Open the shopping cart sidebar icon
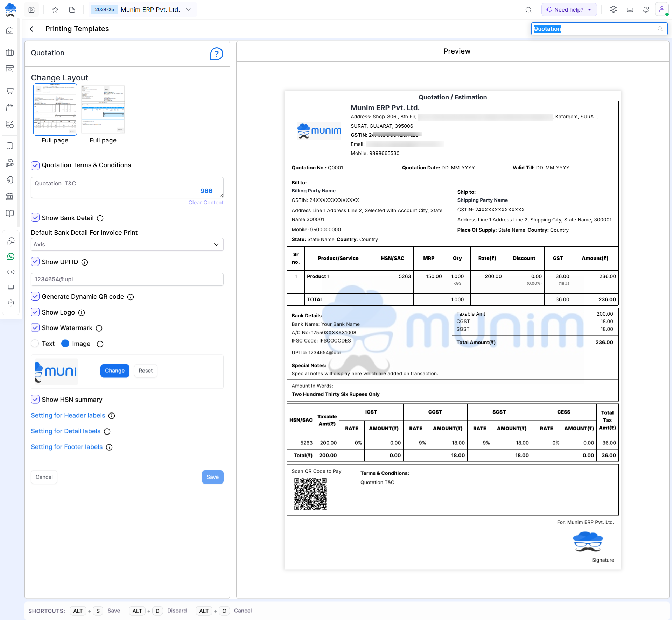The image size is (672, 621). pos(10,91)
